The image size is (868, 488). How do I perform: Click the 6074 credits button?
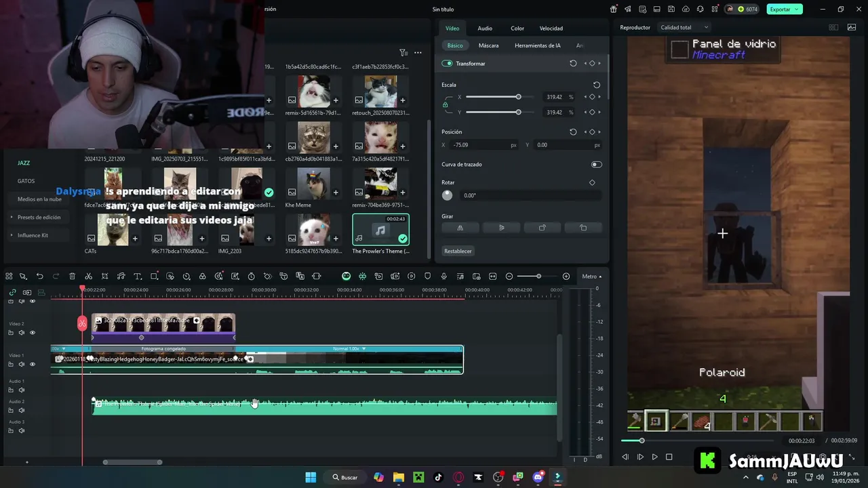point(743,9)
